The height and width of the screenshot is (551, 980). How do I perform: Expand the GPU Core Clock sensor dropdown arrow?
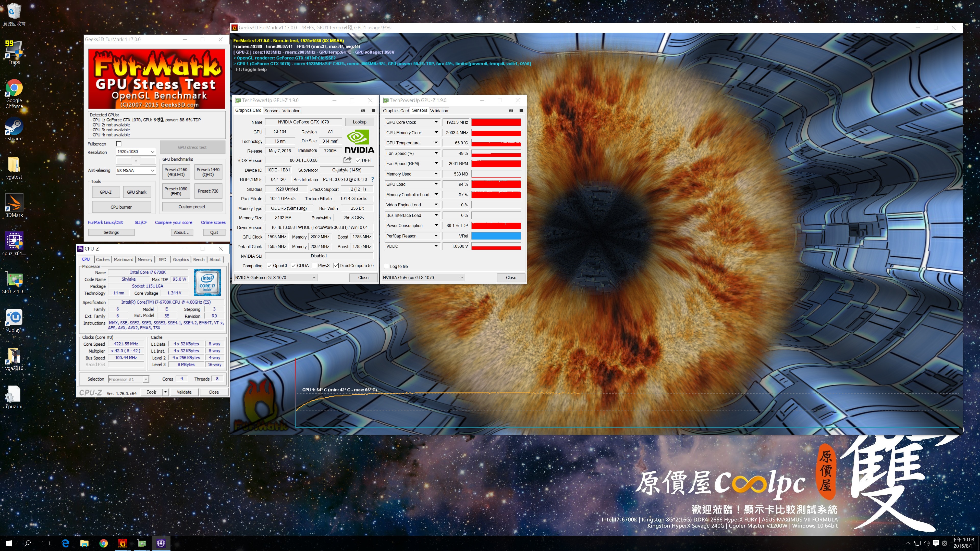pyautogui.click(x=436, y=122)
